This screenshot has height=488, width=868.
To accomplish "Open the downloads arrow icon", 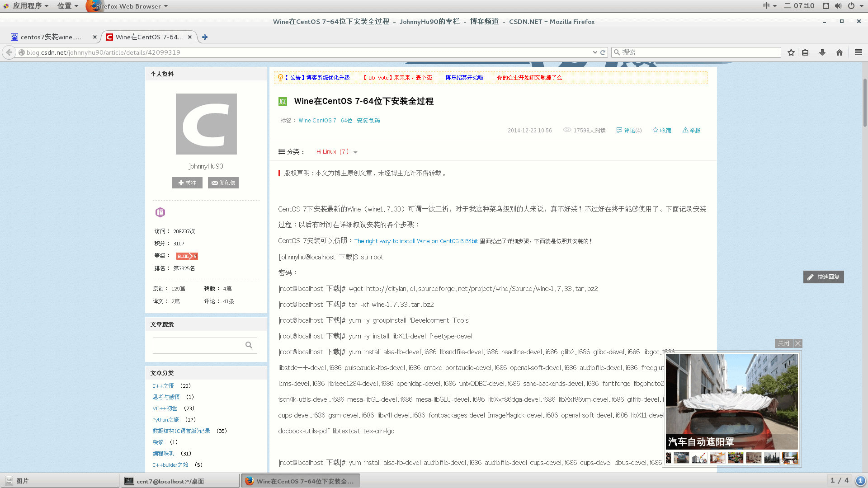I will click(822, 52).
